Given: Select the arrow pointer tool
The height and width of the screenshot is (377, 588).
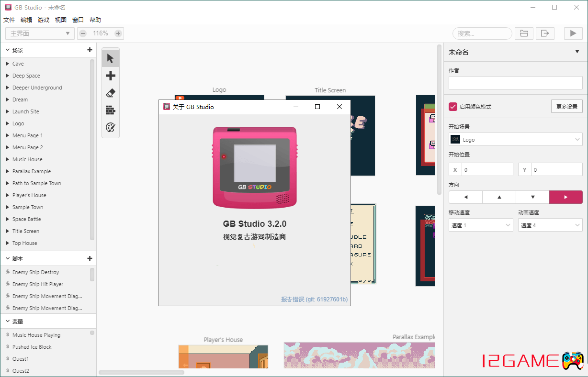Looking at the screenshot, I should (111, 58).
